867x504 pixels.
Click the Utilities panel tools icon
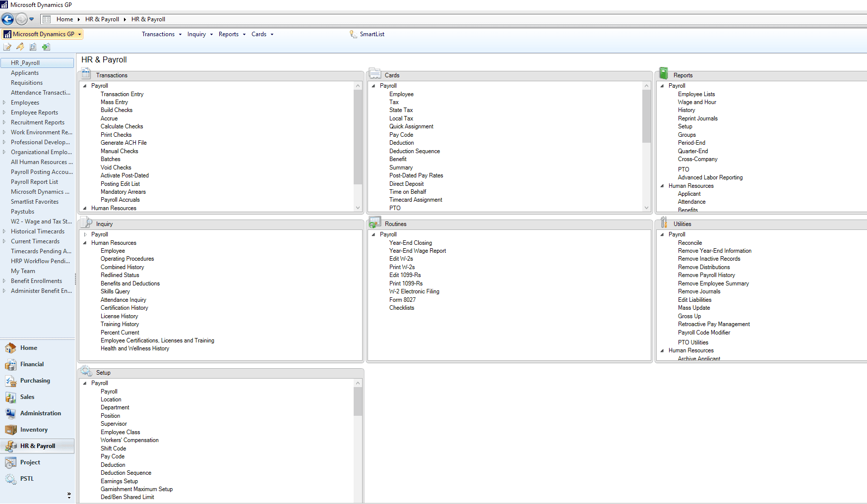664,223
